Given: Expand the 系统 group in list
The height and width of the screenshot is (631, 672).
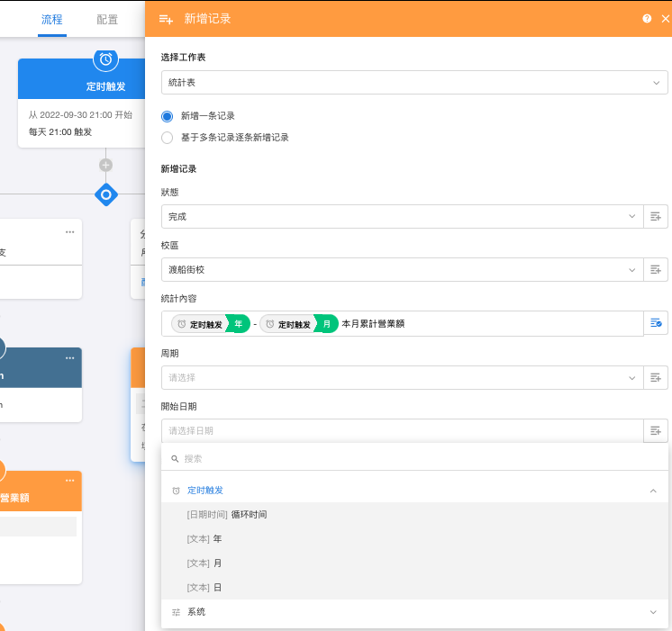Looking at the screenshot, I should [x=653, y=612].
